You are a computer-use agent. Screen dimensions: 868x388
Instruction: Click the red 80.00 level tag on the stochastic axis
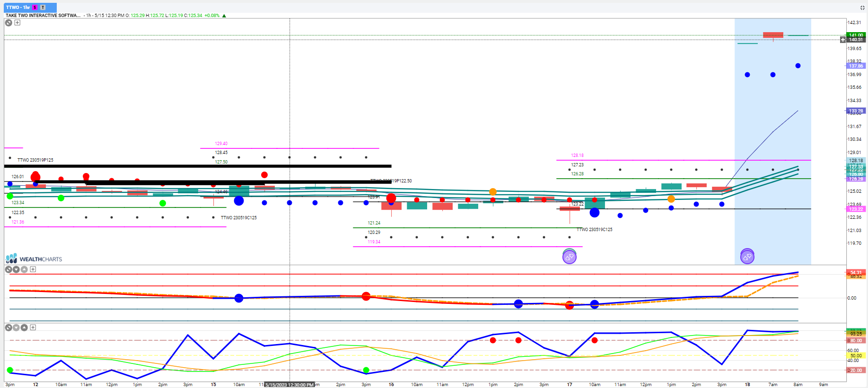[856, 340]
